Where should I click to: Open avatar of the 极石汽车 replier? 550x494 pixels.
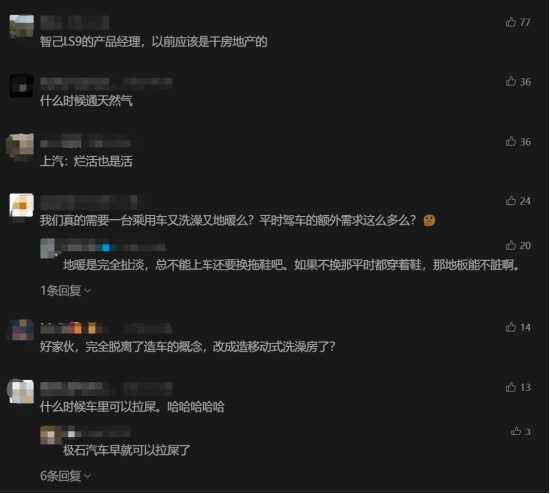pos(51,435)
